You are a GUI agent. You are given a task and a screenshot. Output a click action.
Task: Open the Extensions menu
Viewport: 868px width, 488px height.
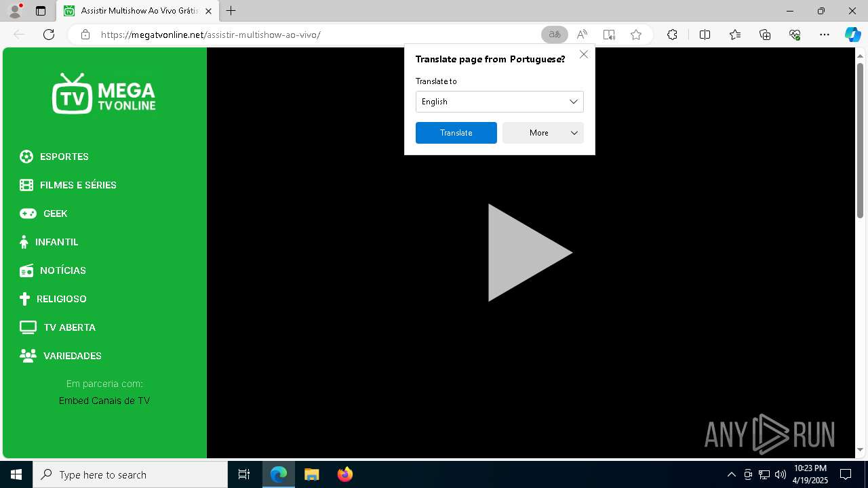(x=672, y=35)
